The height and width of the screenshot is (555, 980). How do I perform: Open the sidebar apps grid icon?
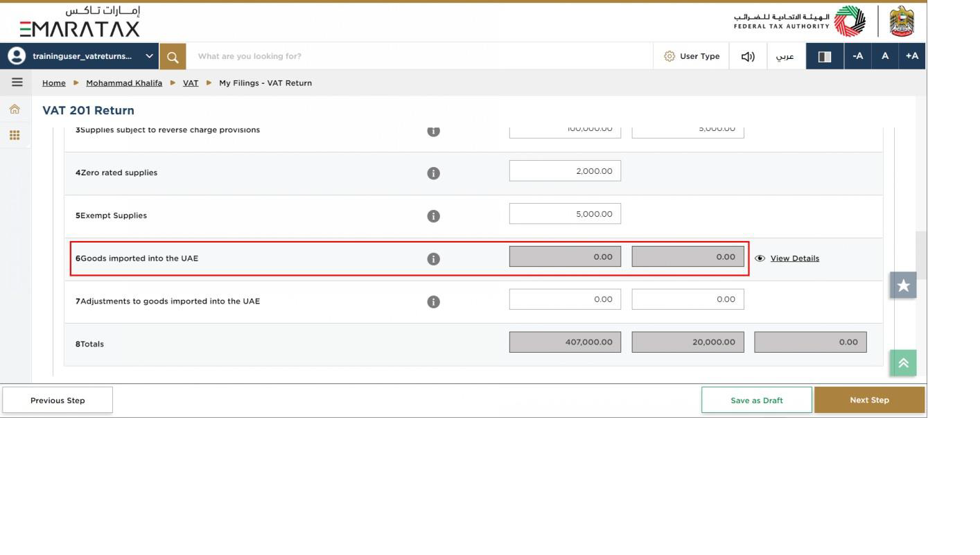pos(15,135)
